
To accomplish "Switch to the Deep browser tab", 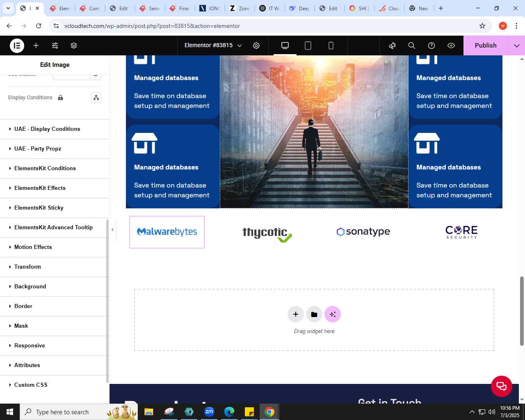I will tap(299, 8).
